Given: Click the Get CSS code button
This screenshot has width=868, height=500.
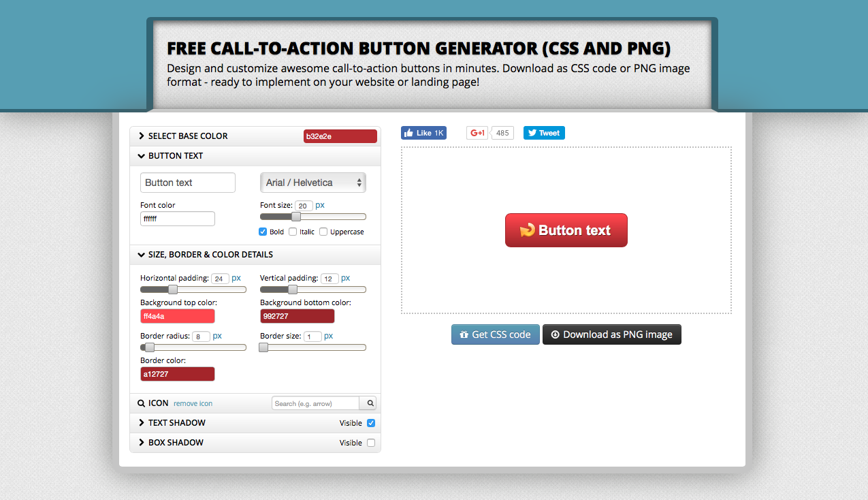Looking at the screenshot, I should point(495,334).
